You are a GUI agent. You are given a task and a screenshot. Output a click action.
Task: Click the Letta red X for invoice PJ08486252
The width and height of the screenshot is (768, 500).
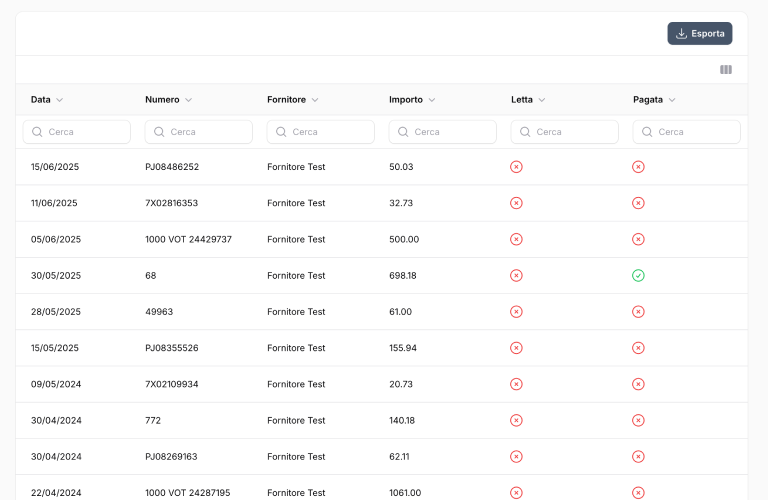tap(516, 167)
